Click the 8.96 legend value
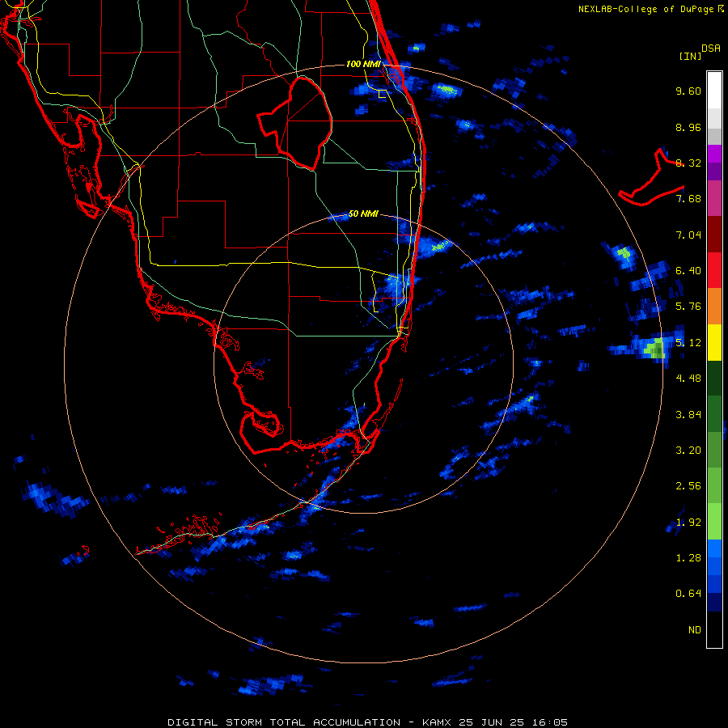728x728 pixels. (x=688, y=127)
